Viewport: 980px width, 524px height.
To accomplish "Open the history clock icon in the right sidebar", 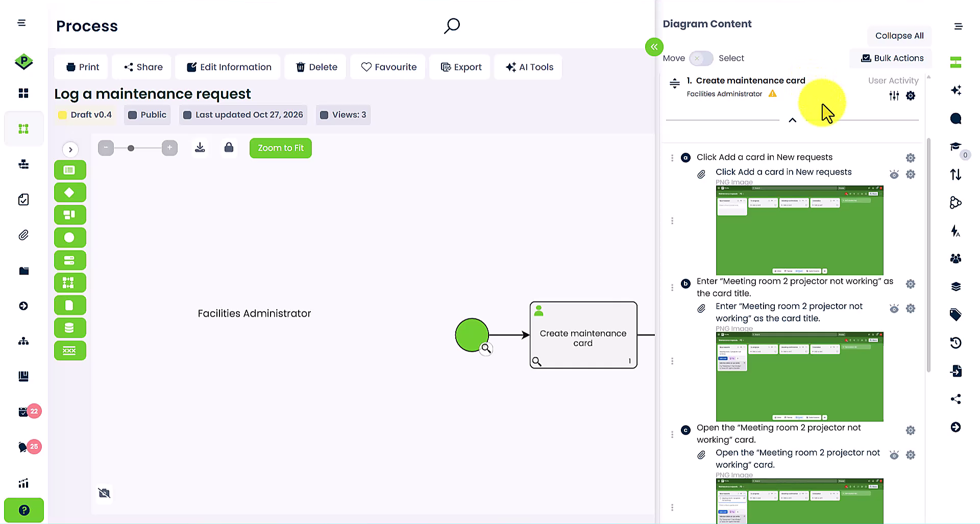I will click(x=956, y=342).
